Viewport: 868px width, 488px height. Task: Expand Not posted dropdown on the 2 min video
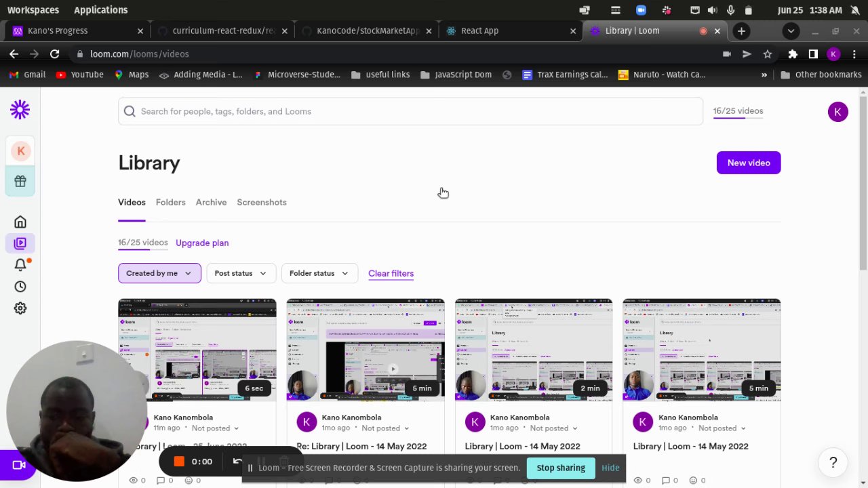(x=553, y=428)
